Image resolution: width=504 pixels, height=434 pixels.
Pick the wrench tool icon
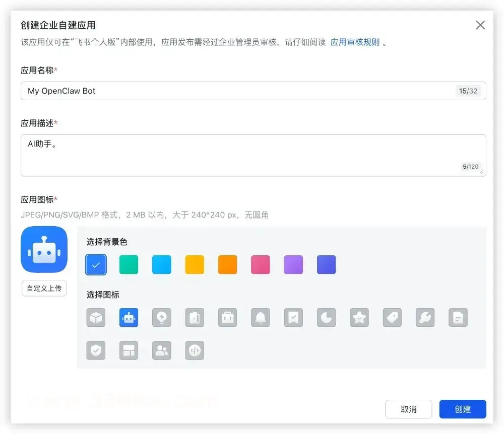[424, 317]
